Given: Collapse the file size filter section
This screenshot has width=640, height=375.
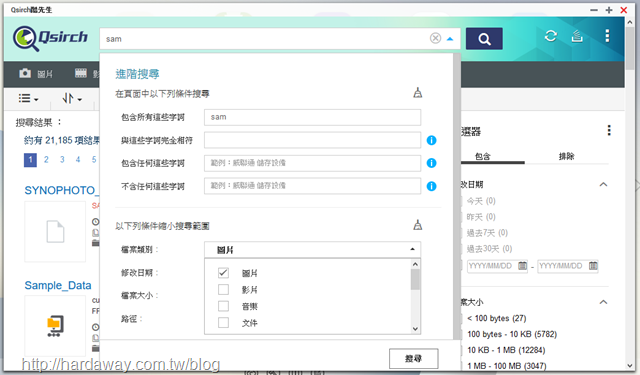Looking at the screenshot, I should point(603,302).
